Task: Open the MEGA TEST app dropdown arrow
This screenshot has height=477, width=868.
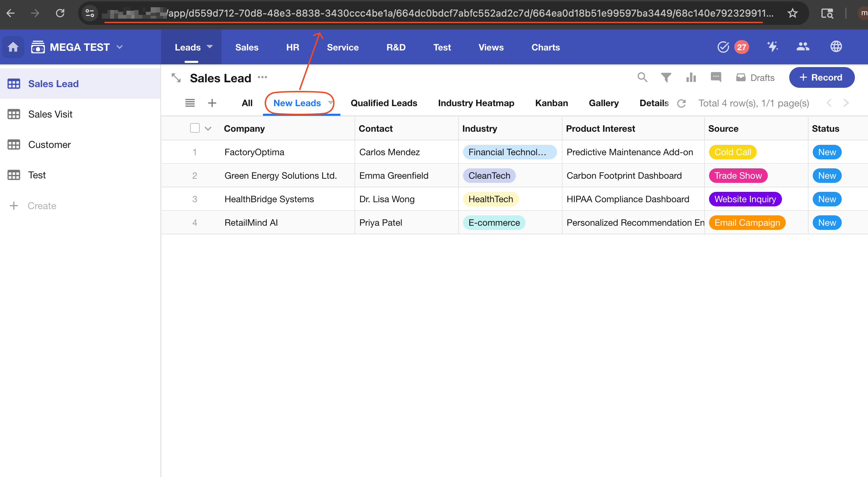Action: click(120, 47)
